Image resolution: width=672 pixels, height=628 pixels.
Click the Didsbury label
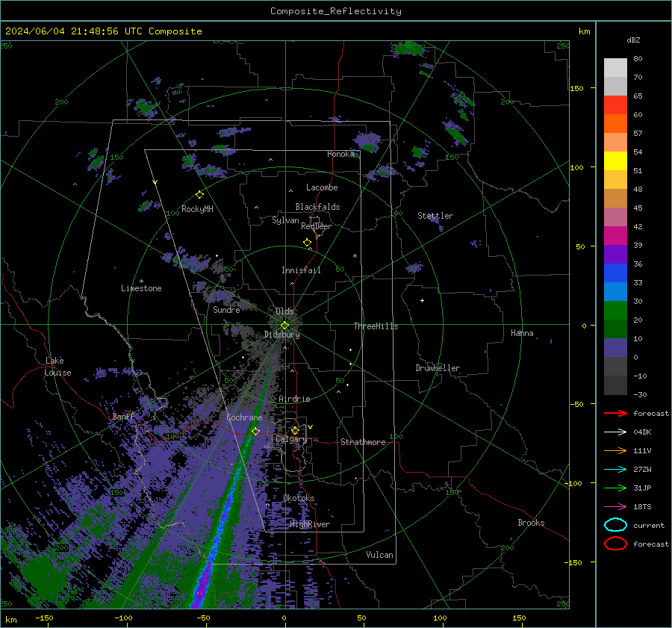point(281,335)
